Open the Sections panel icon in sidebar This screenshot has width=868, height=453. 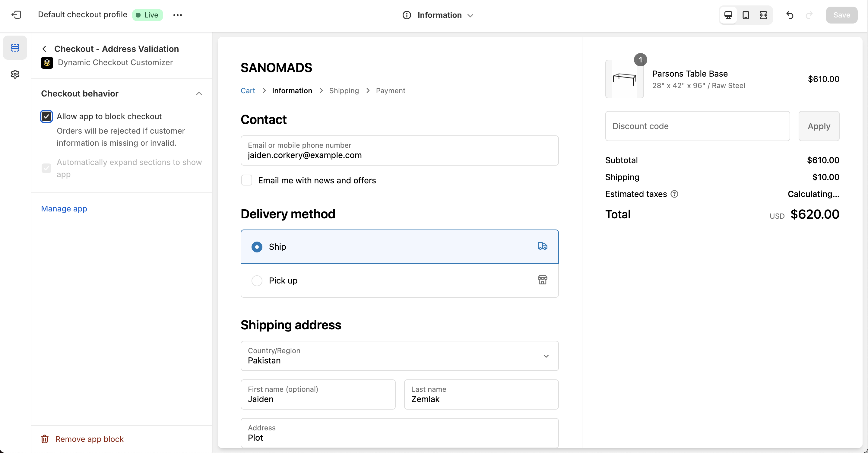tap(15, 48)
